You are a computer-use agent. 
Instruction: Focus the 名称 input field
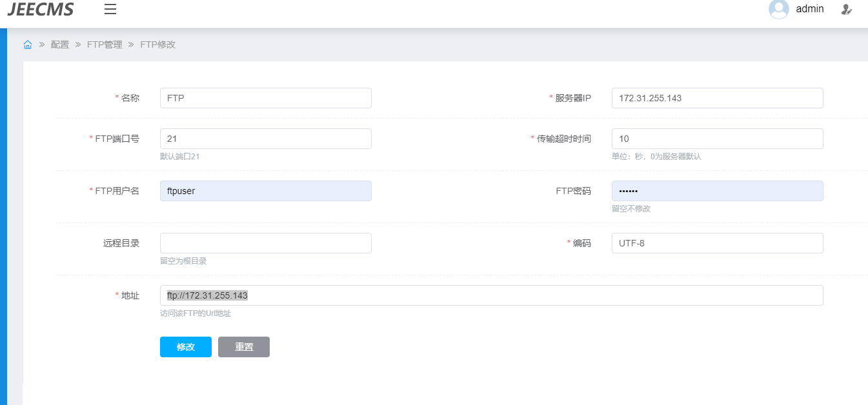click(265, 98)
